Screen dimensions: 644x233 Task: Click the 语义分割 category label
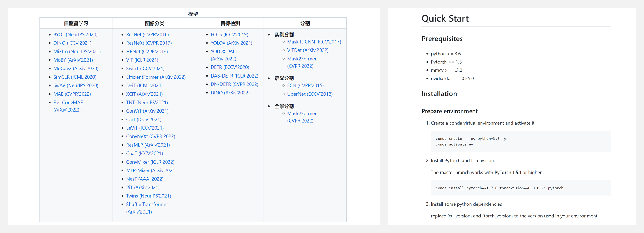[x=284, y=78]
